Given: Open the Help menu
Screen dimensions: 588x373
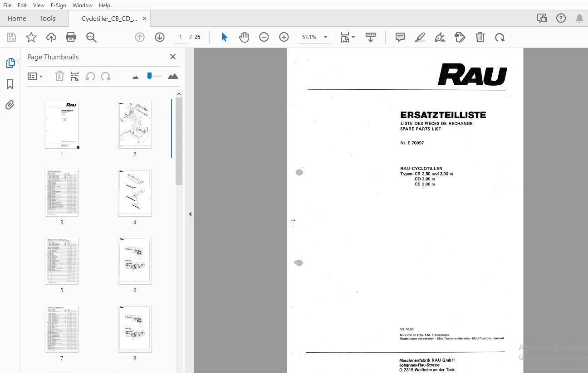Looking at the screenshot, I should tap(104, 5).
